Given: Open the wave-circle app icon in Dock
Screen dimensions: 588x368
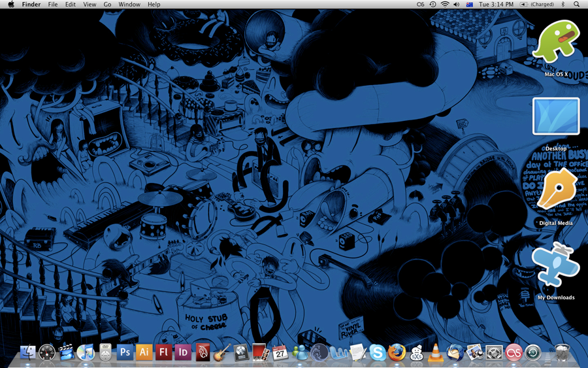Looking at the screenshot, I should tap(319, 352).
